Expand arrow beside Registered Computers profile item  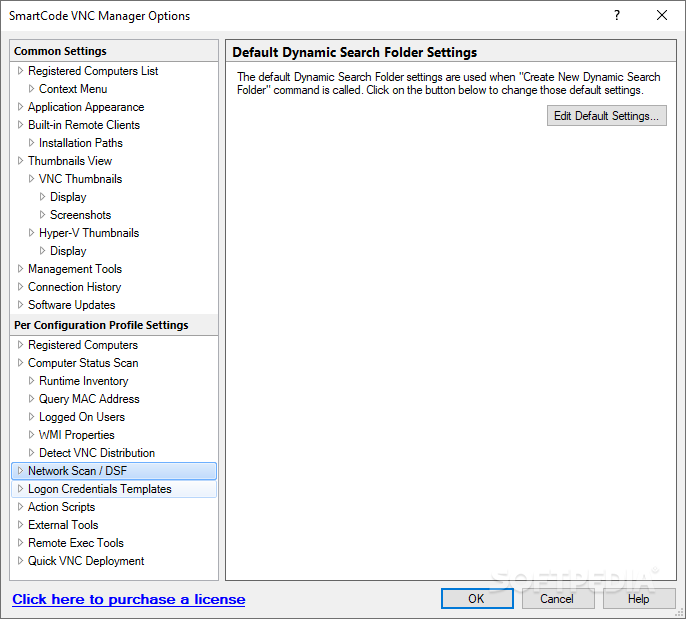click(x=20, y=344)
